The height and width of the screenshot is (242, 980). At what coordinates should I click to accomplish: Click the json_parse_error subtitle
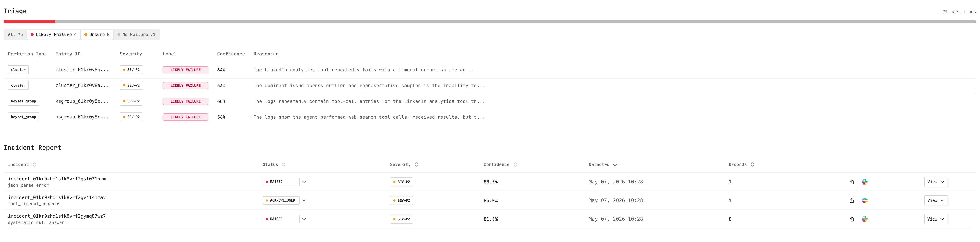click(29, 186)
